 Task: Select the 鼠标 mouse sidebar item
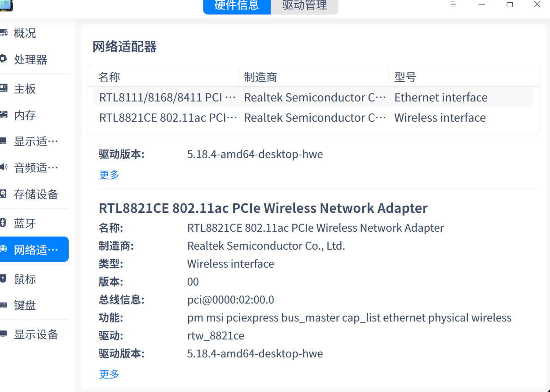click(25, 279)
